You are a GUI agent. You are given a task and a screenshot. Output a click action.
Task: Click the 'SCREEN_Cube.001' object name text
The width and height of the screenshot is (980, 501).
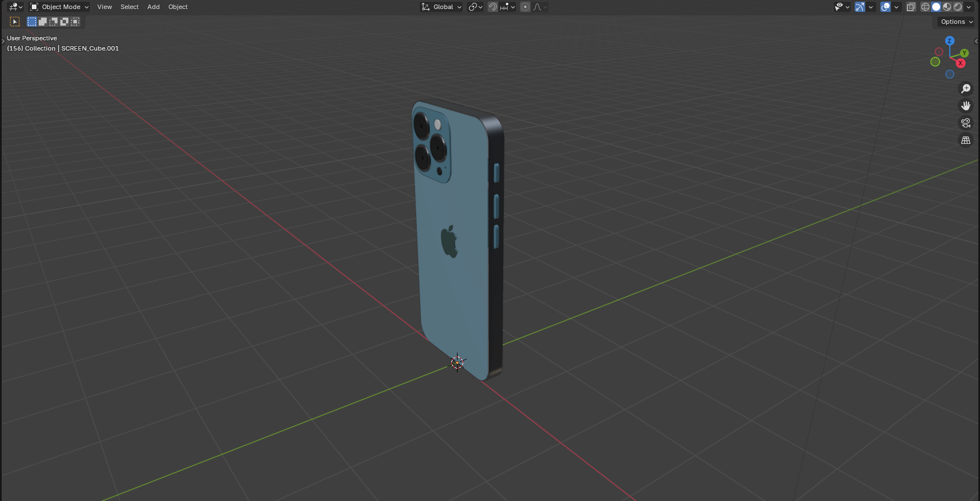[90, 48]
